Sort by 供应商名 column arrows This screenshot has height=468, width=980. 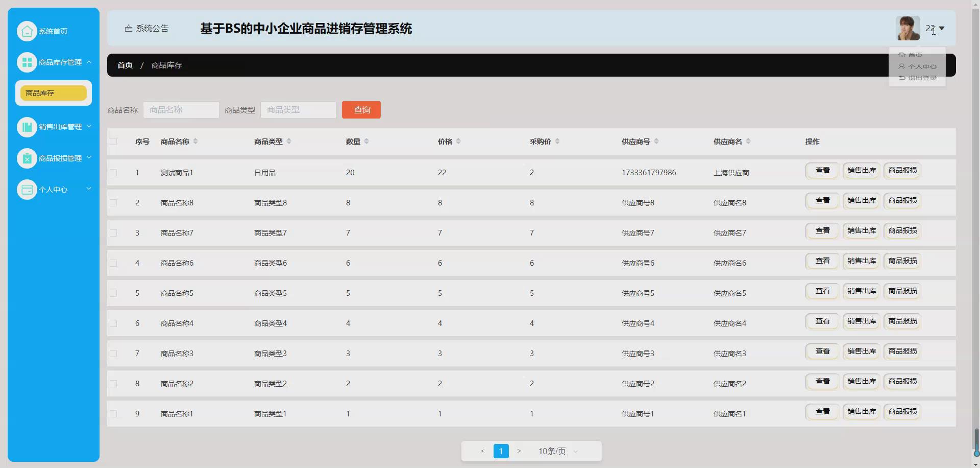tap(748, 142)
